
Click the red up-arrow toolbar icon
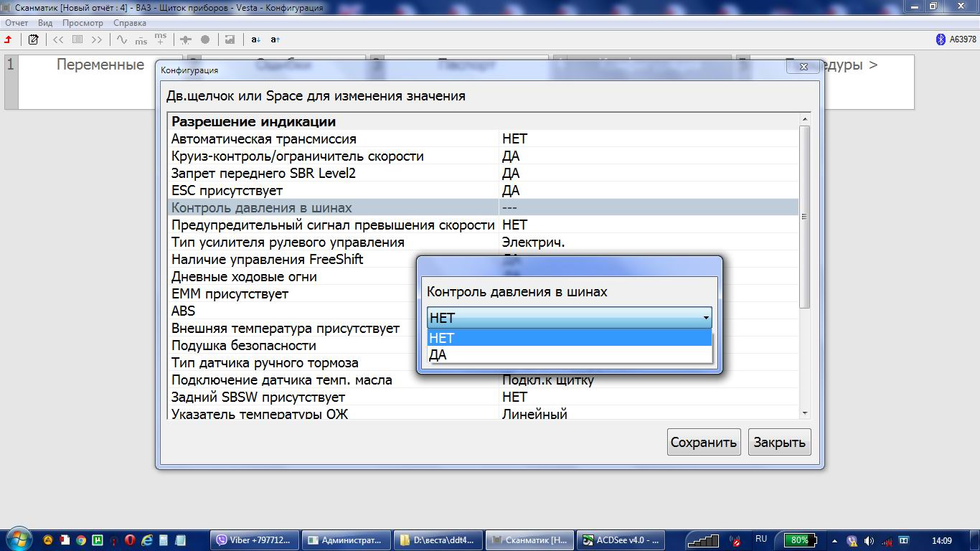[9, 39]
